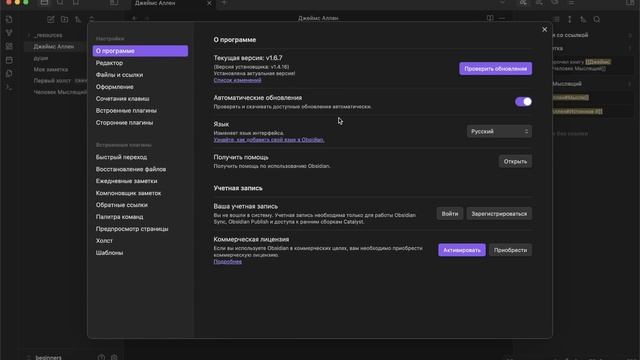Image resolution: width=640 pixels, height=360 pixels.
Task: Open help icon next to beginners vault
Action: pos(101,357)
